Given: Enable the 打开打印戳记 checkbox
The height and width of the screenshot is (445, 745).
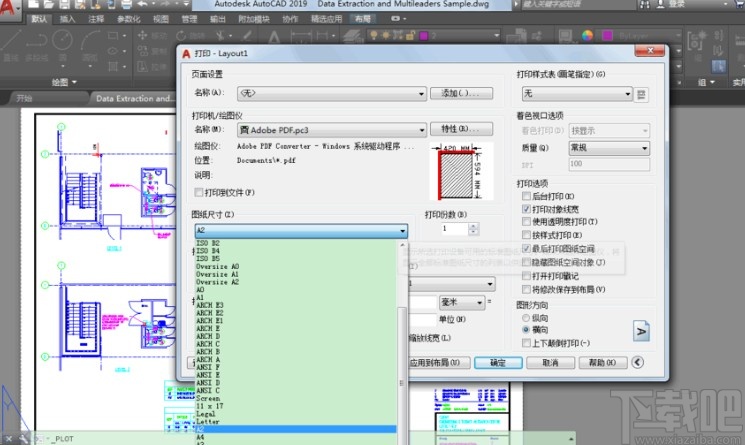Looking at the screenshot, I should pos(526,276).
